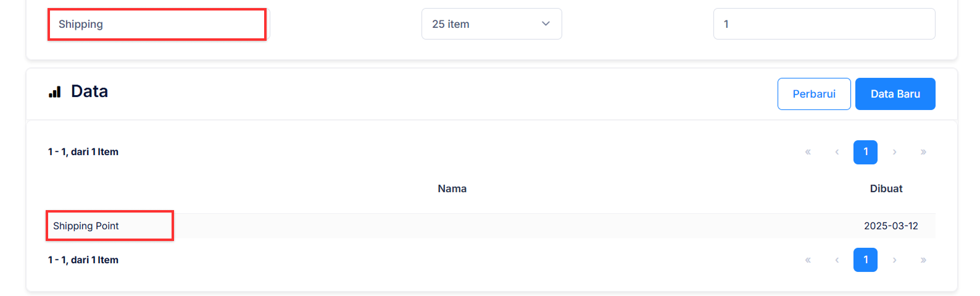Go to first page using pagination above table

(808, 152)
